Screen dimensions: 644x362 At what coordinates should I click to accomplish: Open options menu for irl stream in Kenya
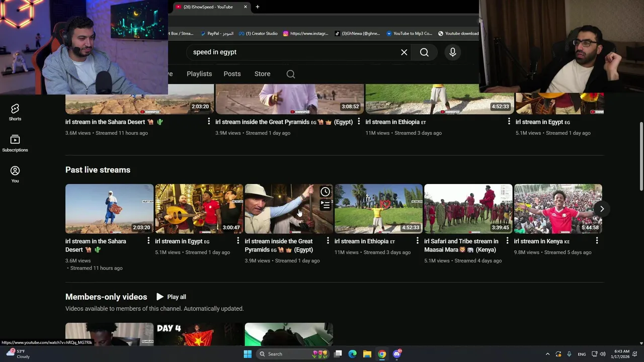597,241
